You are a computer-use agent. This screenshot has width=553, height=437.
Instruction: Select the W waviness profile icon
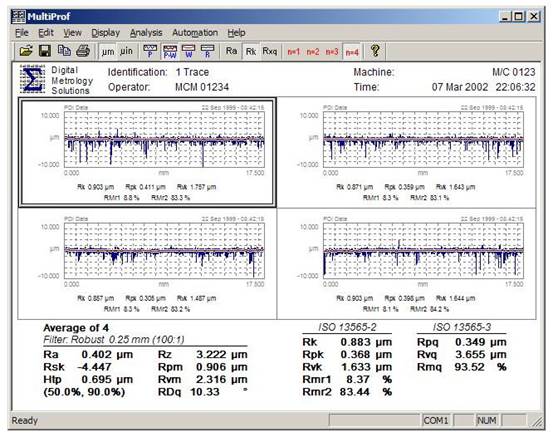189,51
